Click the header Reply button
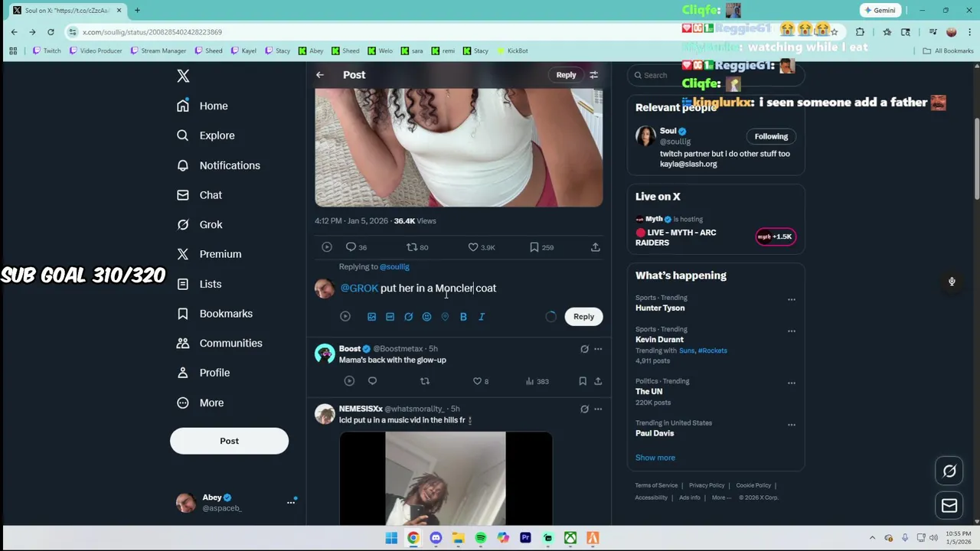 coord(566,75)
